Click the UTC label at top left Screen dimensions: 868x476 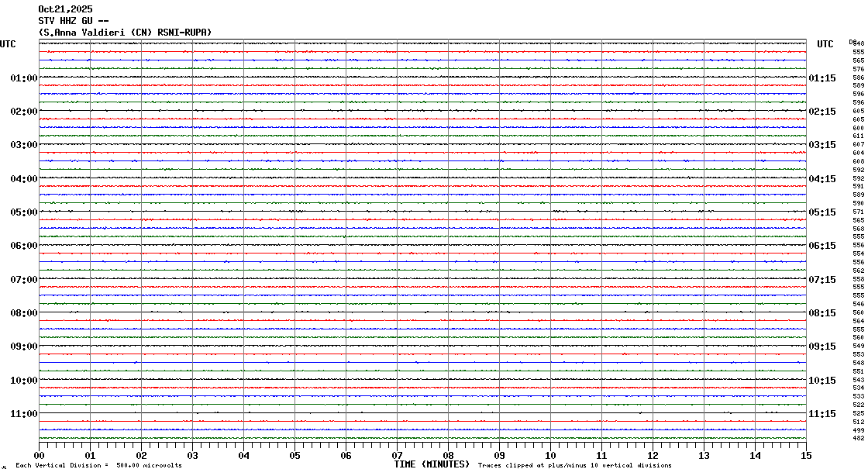click(8, 44)
